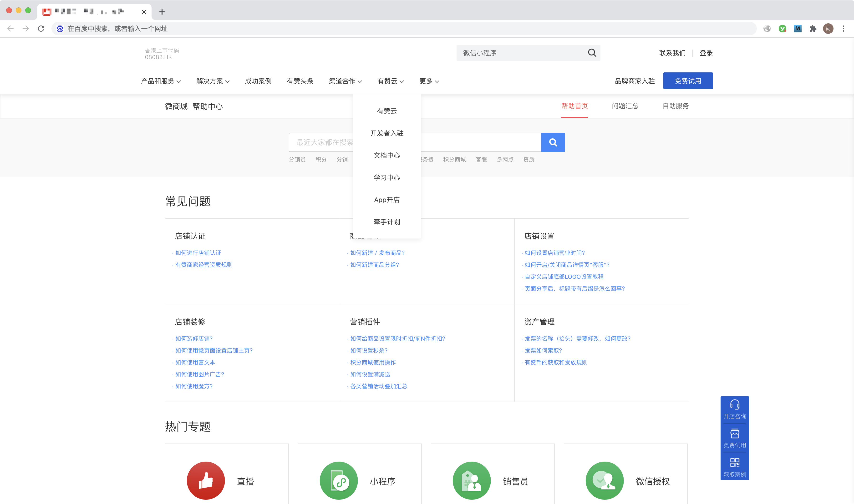This screenshot has height=504, width=854.
Task: Reload the page with refresh icon
Action: tap(41, 29)
